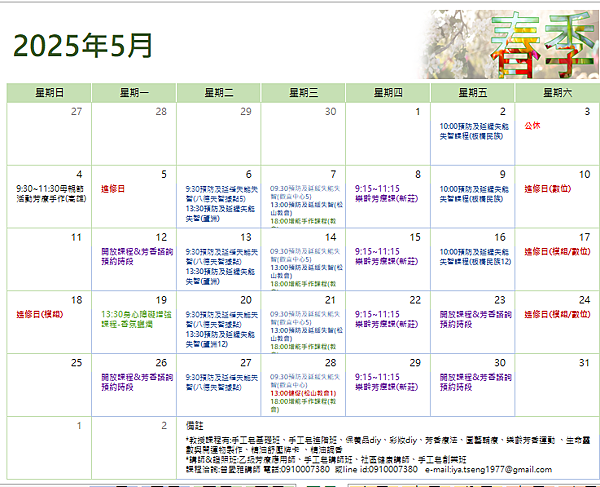Viewport: 600px width, 487px height.
Task: Click the "講師&證照班" notes line
Action: (326, 459)
